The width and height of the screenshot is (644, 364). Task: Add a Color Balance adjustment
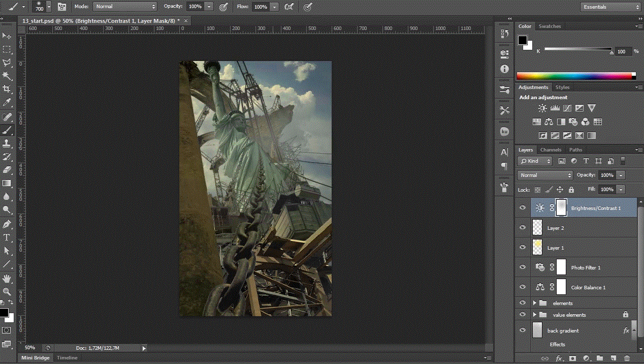tap(549, 122)
